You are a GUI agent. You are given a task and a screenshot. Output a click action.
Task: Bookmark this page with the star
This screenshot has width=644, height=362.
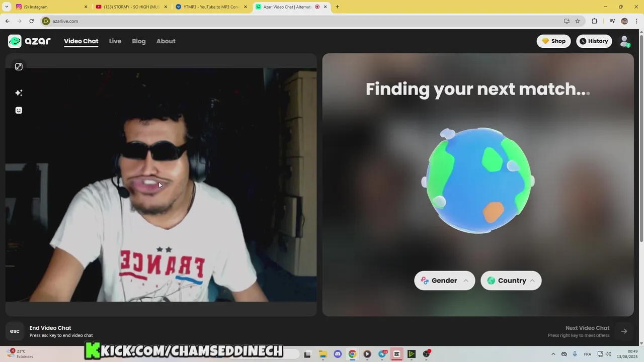click(x=578, y=21)
